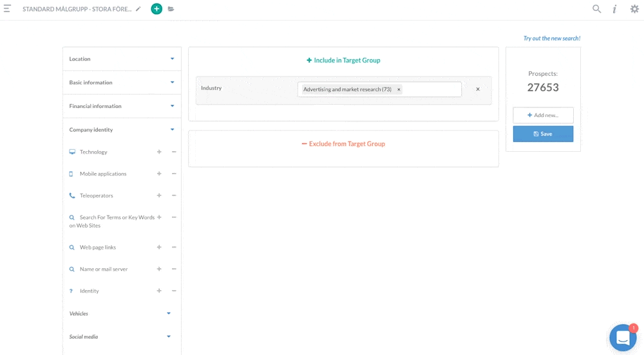
Task: Collapse the Company identity section
Action: click(121, 130)
